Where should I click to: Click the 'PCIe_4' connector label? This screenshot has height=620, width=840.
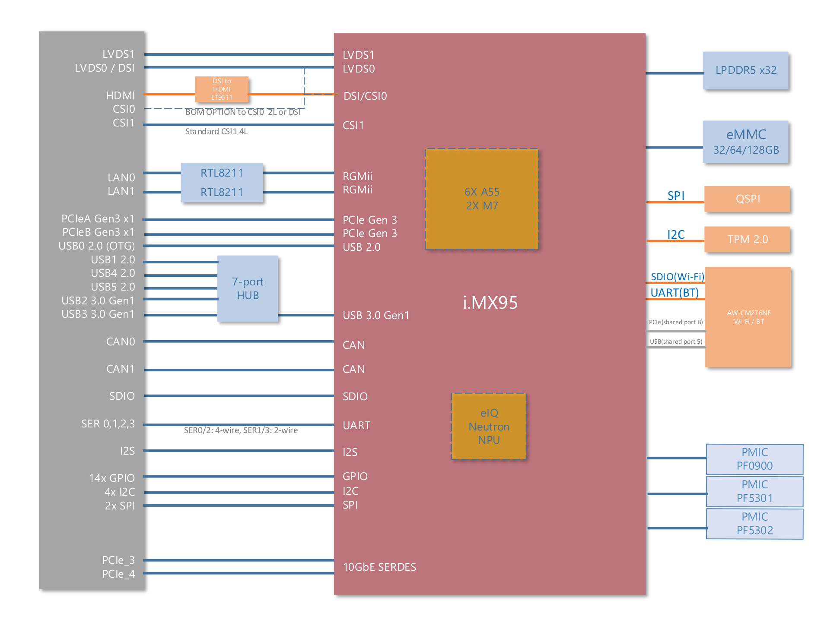click(118, 574)
